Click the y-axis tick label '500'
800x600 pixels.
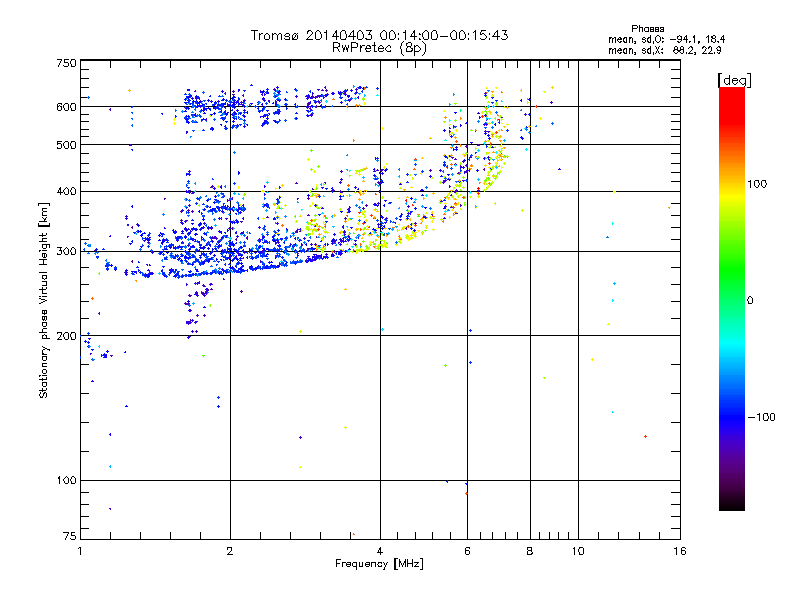click(66, 145)
